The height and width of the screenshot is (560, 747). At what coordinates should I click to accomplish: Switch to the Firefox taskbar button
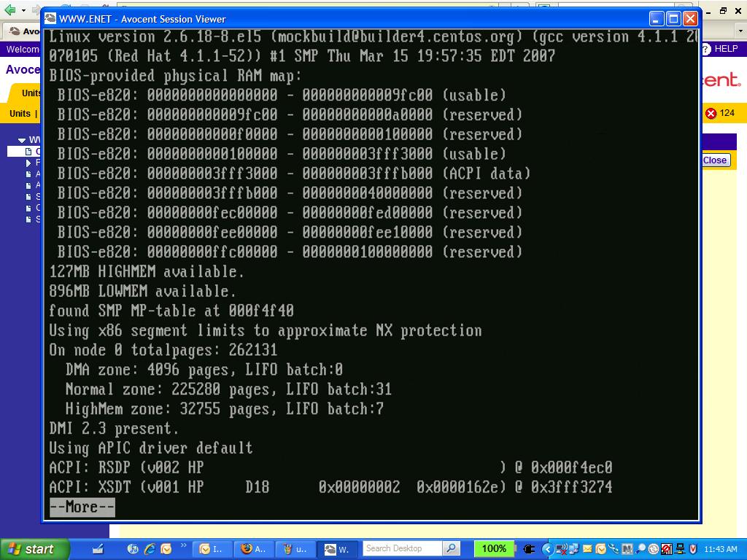coord(253,549)
